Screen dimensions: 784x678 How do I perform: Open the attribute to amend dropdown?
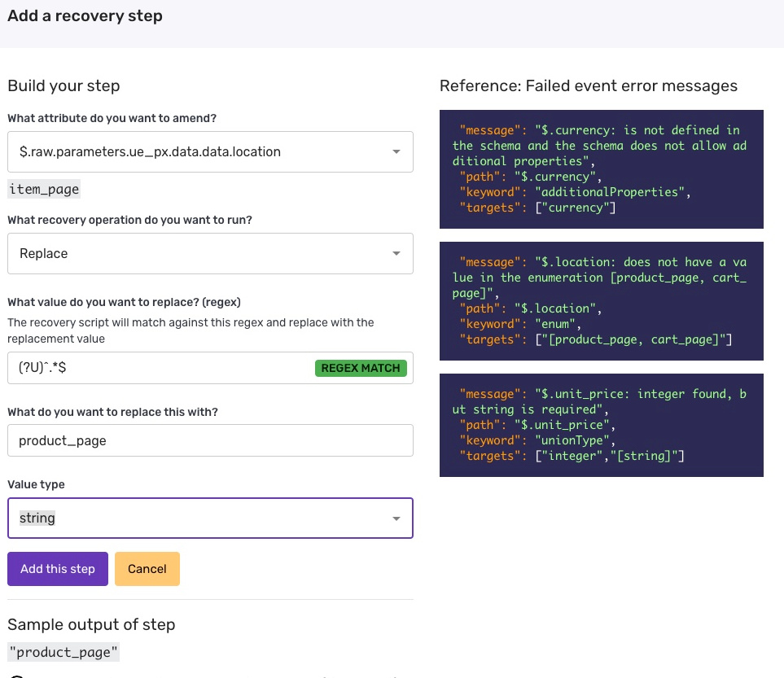pyautogui.click(x=210, y=152)
